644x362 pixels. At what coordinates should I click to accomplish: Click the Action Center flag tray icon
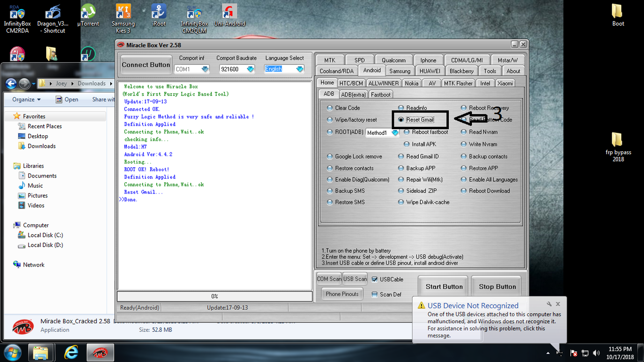pyautogui.click(x=574, y=353)
